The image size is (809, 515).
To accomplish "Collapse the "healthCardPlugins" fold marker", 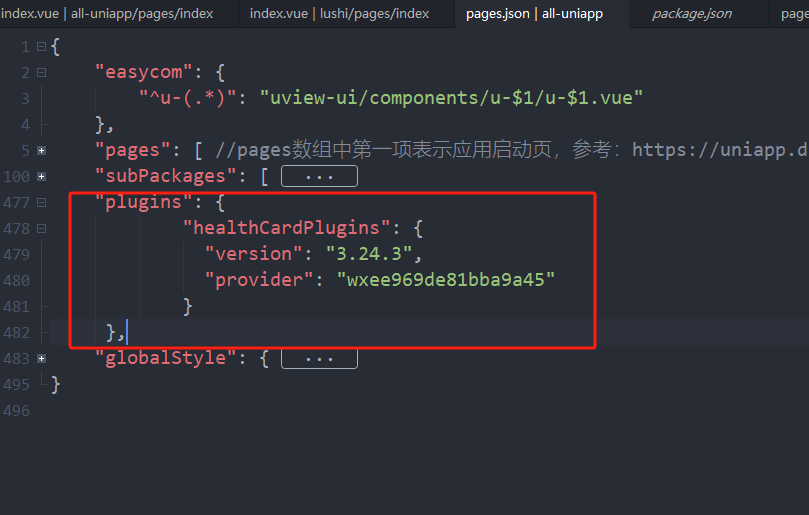I will [41, 229].
